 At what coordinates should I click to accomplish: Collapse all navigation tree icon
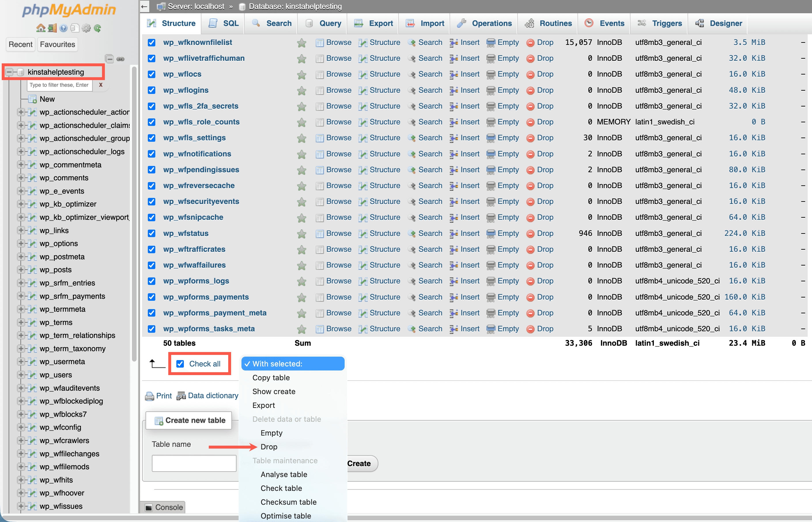[x=109, y=59]
